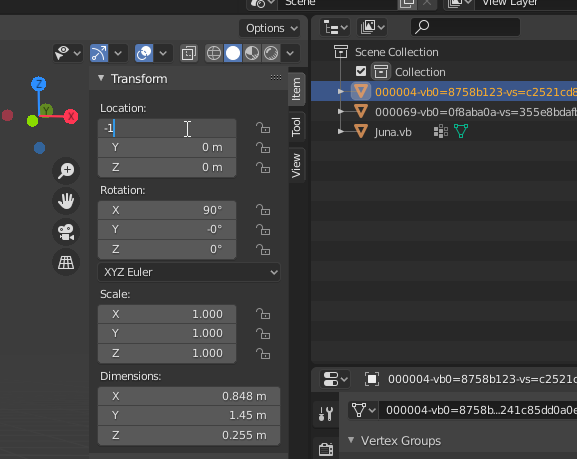Image resolution: width=577 pixels, height=459 pixels.
Task: Lock Rotation Z
Action: tap(263, 250)
